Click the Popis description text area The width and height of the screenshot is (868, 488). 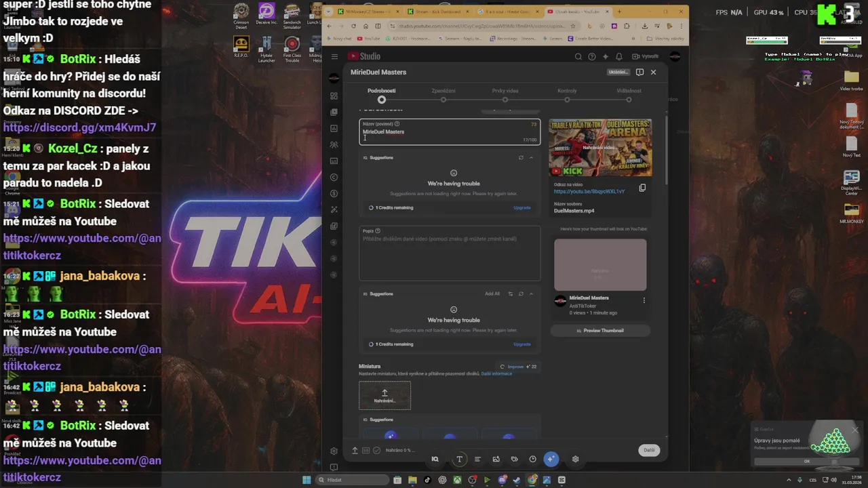tap(450, 253)
